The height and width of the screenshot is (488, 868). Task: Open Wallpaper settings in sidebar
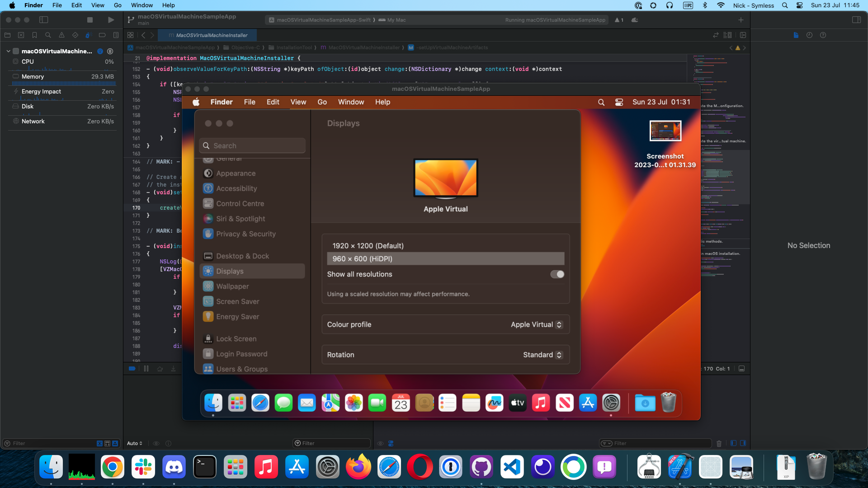tap(232, 286)
